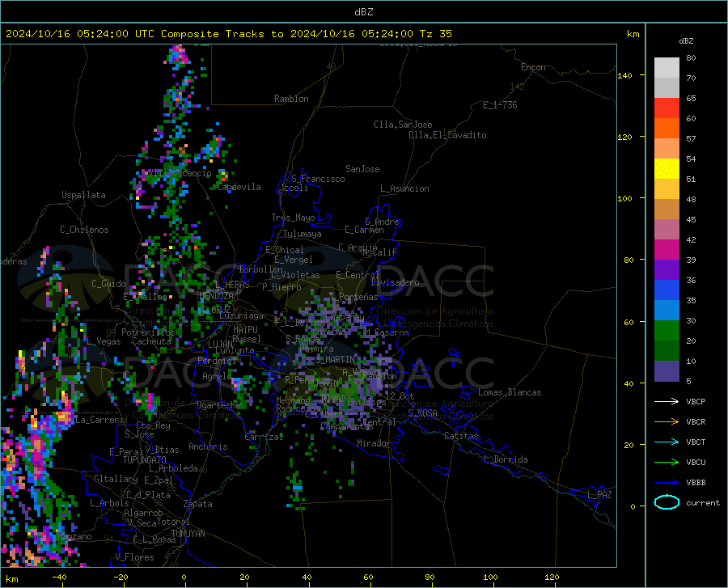Click the S_Francisco map label
This screenshot has height=588, width=728.
(318, 179)
